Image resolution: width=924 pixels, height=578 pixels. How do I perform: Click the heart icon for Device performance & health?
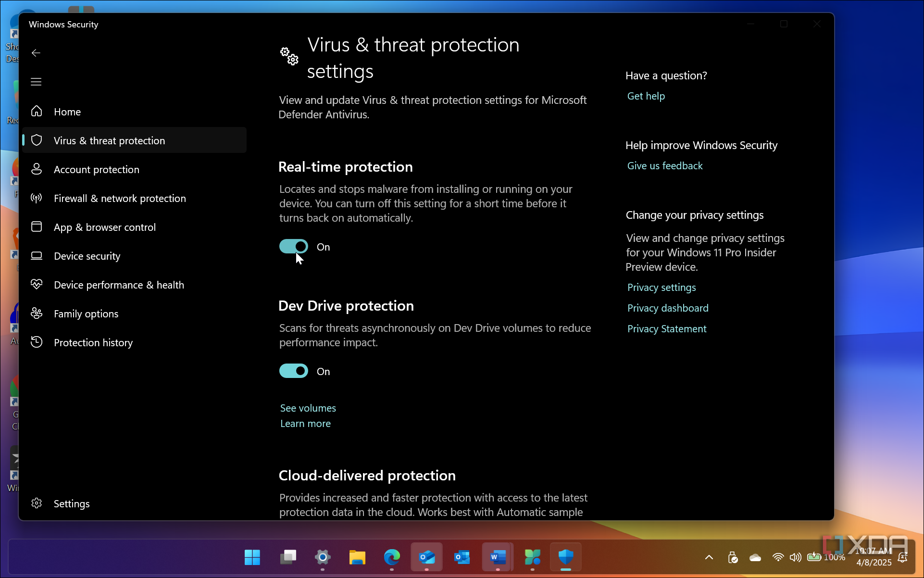tap(37, 285)
